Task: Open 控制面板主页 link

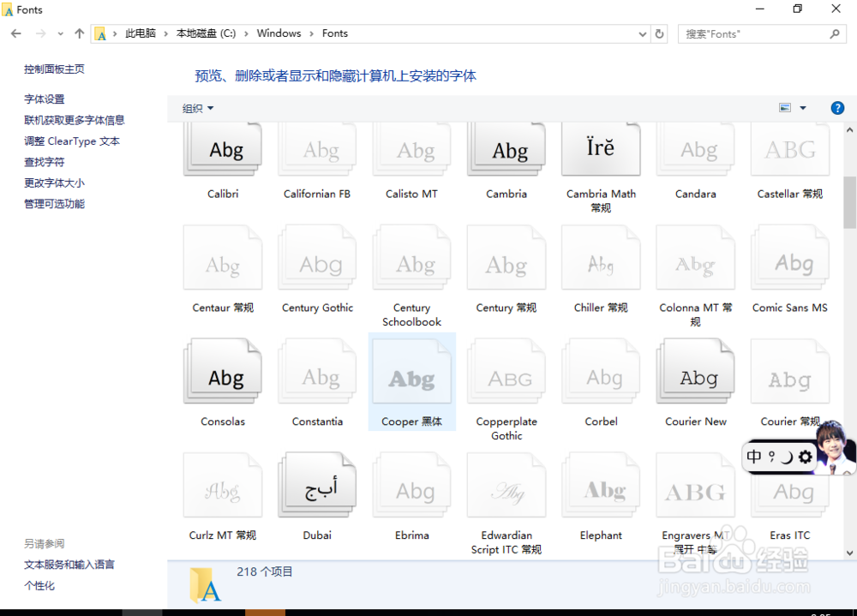Action: (54, 69)
